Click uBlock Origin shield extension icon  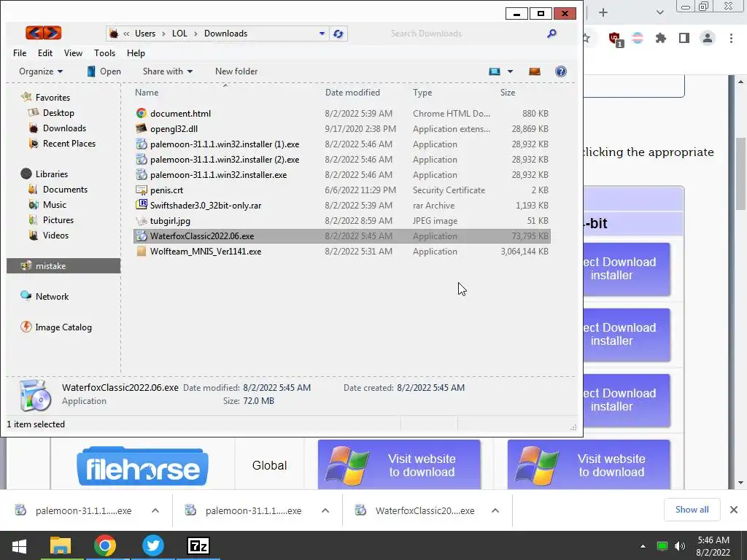(x=616, y=39)
